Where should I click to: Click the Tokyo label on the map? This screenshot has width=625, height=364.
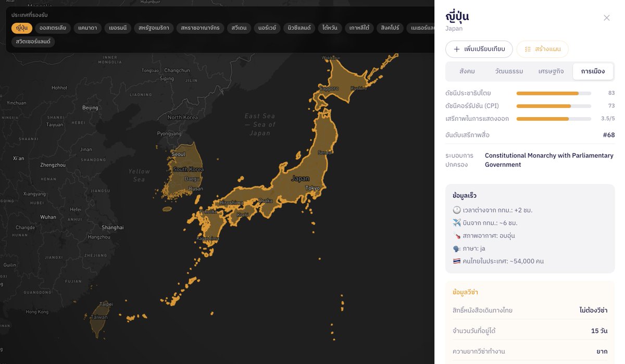tap(312, 188)
